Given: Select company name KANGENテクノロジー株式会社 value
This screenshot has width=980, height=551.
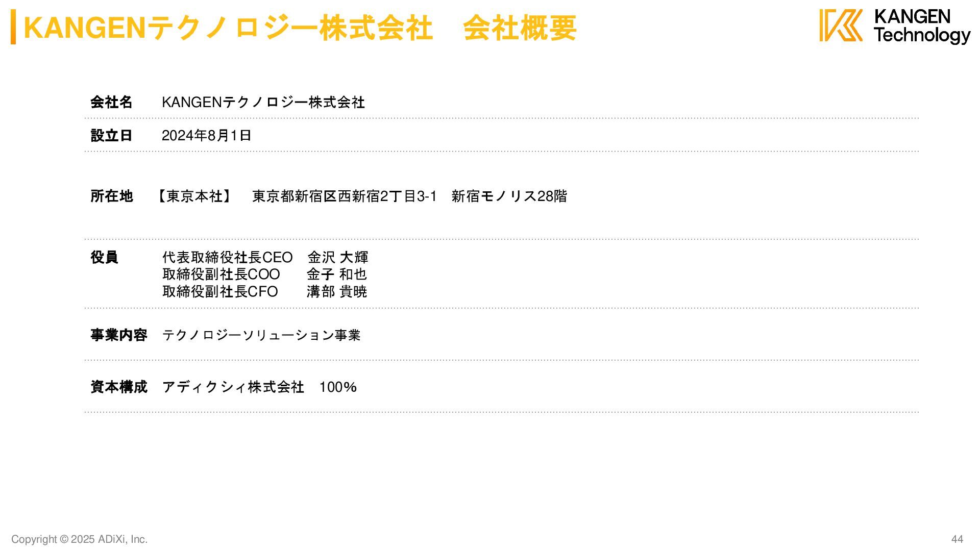Looking at the screenshot, I should point(263,102).
